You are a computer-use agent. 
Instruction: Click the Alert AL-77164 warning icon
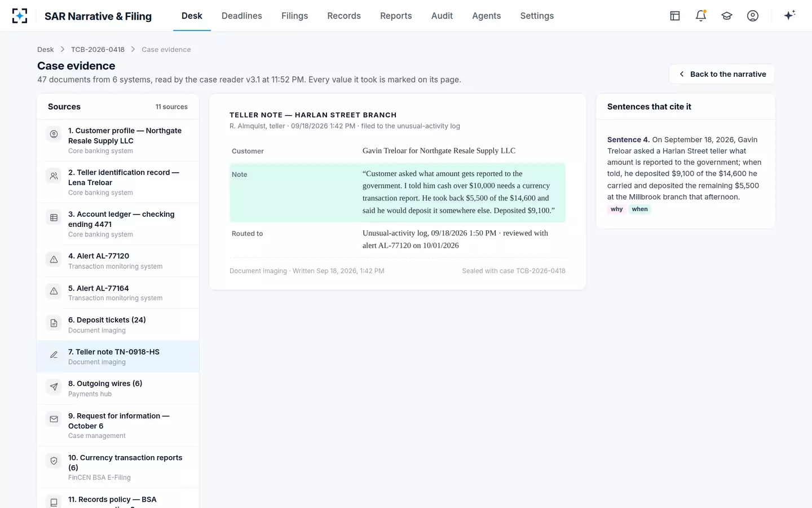(x=54, y=291)
